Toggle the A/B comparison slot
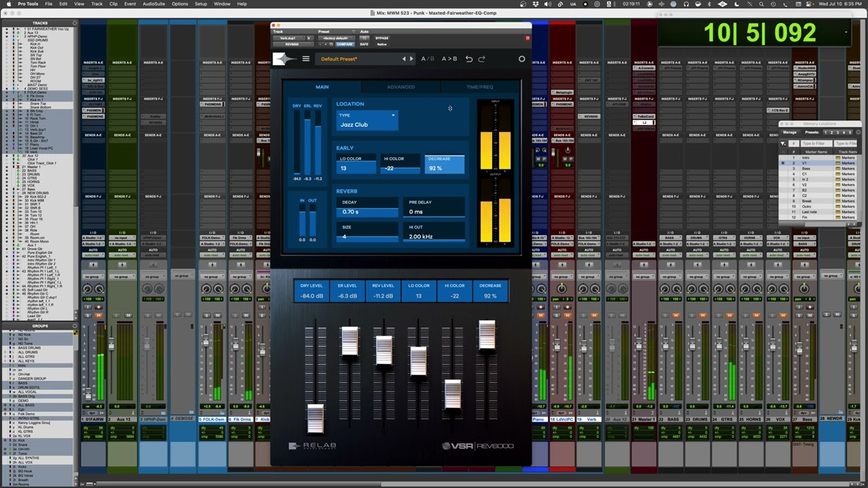Image resolution: width=868 pixels, height=488 pixels. pos(428,59)
